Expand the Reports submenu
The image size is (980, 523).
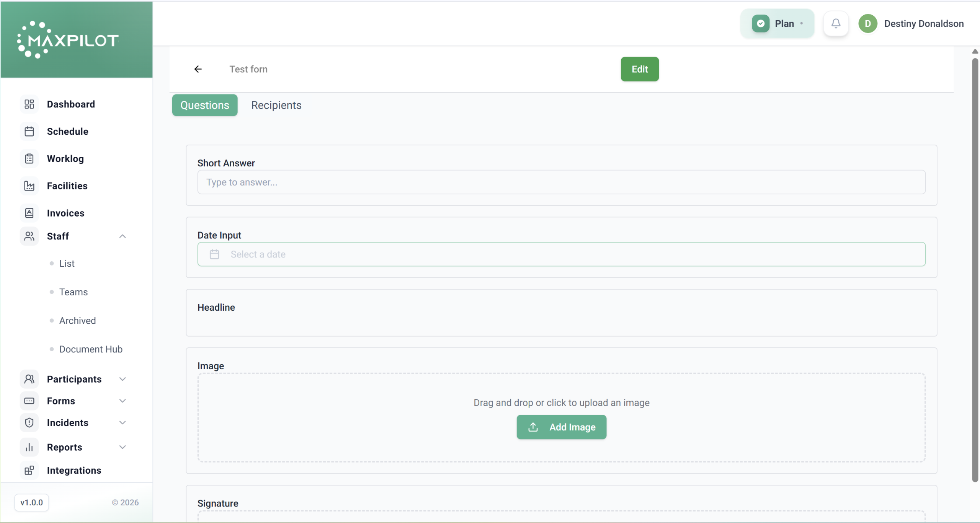pos(122,447)
